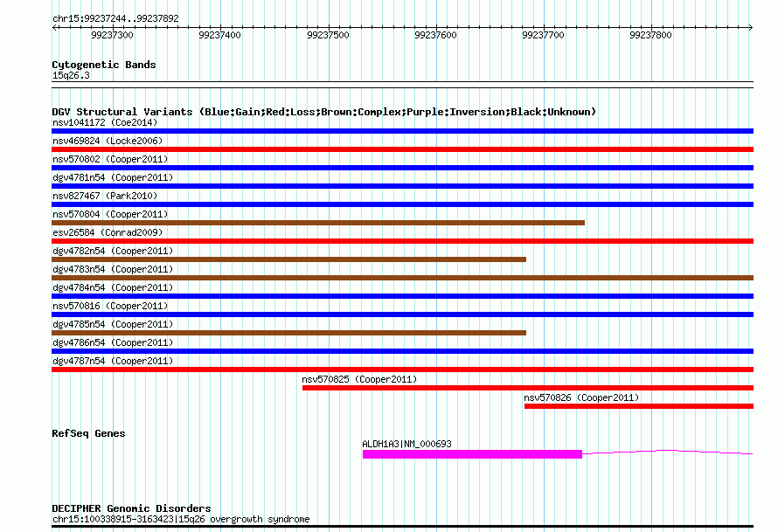This screenshot has height=532, width=778.
Task: Open the ALDH1A3|NM_000693 gene label
Action: click(x=406, y=444)
